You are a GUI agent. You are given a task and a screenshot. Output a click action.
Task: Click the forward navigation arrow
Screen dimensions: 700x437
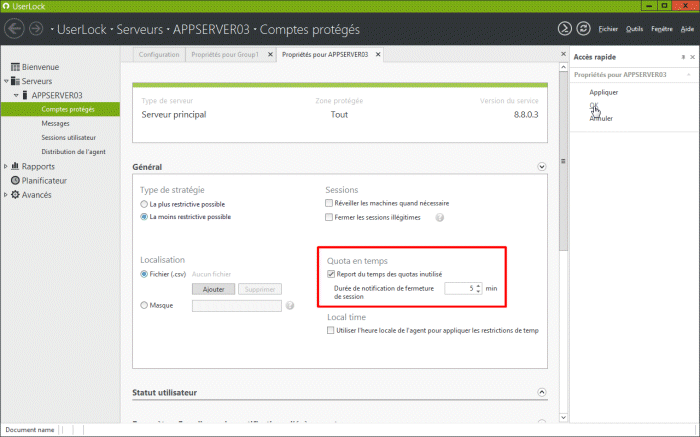pyautogui.click(x=36, y=29)
